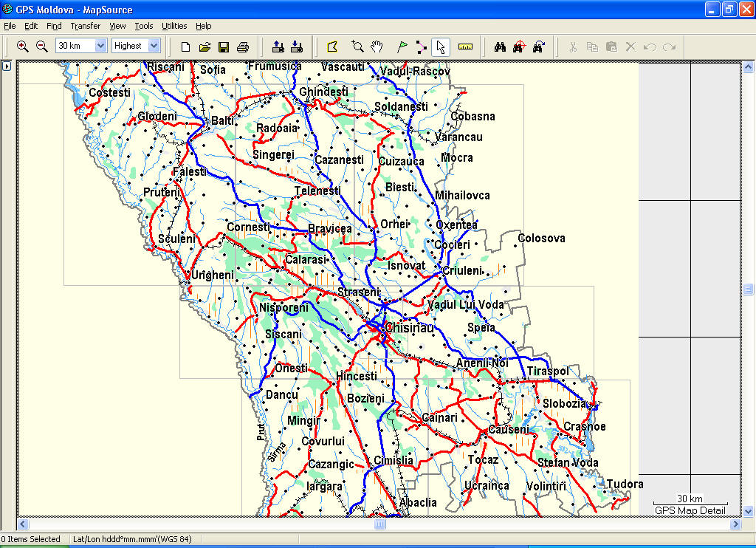
Task: Click the Nisporeni label on map
Action: click(x=283, y=308)
